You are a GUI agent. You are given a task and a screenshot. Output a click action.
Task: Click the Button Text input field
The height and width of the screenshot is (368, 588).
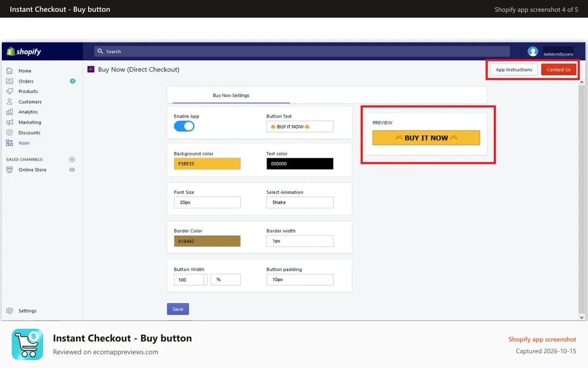300,127
